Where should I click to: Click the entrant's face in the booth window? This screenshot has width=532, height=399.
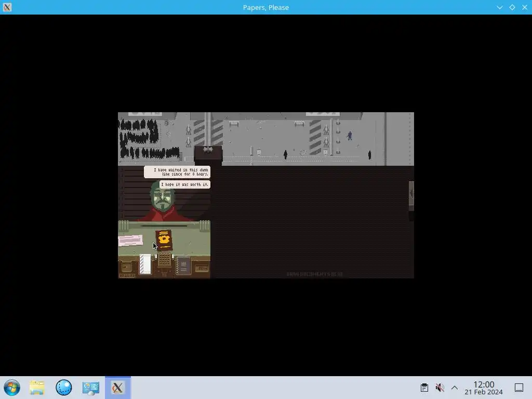[163, 198]
